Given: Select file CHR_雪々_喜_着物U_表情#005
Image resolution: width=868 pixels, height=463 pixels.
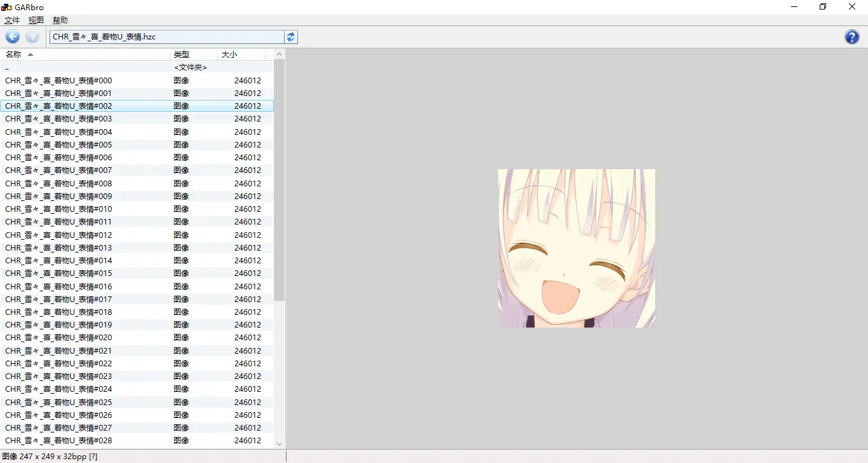Looking at the screenshot, I should tap(137, 144).
